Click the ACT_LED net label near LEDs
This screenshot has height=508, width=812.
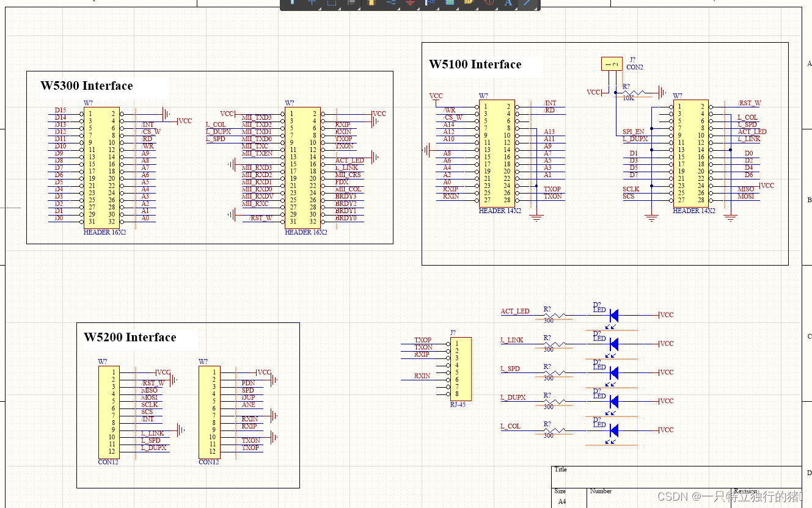[x=515, y=311]
